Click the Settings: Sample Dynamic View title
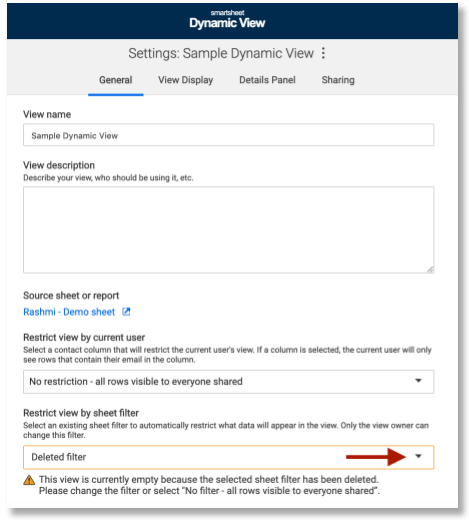This screenshot has width=469, height=520. pyautogui.click(x=221, y=53)
